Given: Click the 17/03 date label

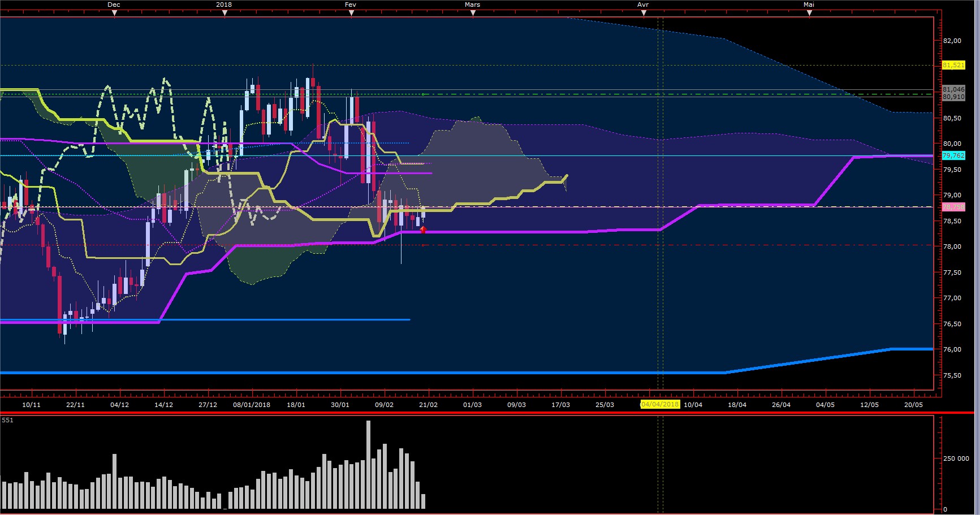Looking at the screenshot, I should click(560, 404).
